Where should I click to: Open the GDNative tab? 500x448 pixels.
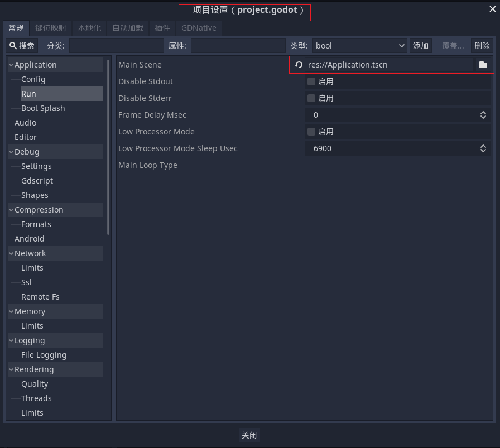point(199,28)
